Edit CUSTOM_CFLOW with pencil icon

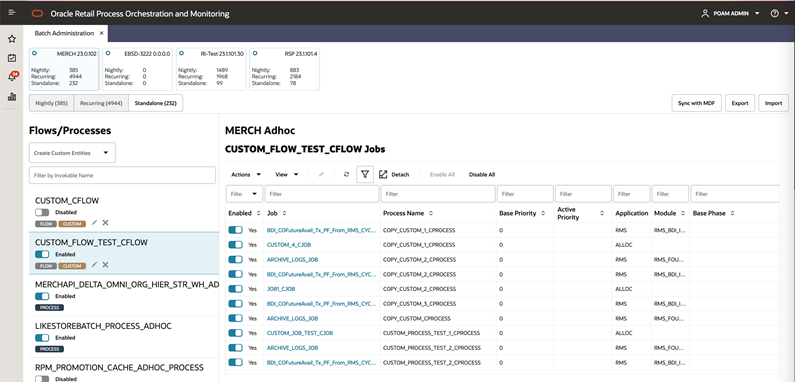coord(94,223)
